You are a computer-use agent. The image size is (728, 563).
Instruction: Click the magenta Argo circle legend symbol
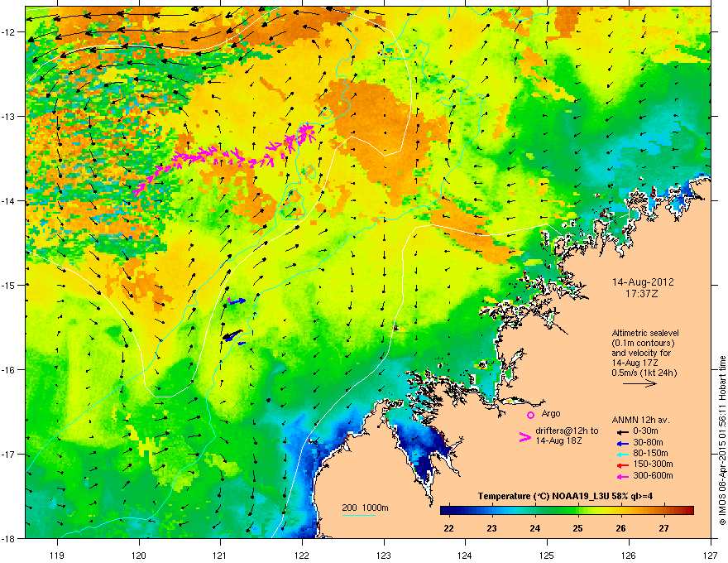point(530,415)
